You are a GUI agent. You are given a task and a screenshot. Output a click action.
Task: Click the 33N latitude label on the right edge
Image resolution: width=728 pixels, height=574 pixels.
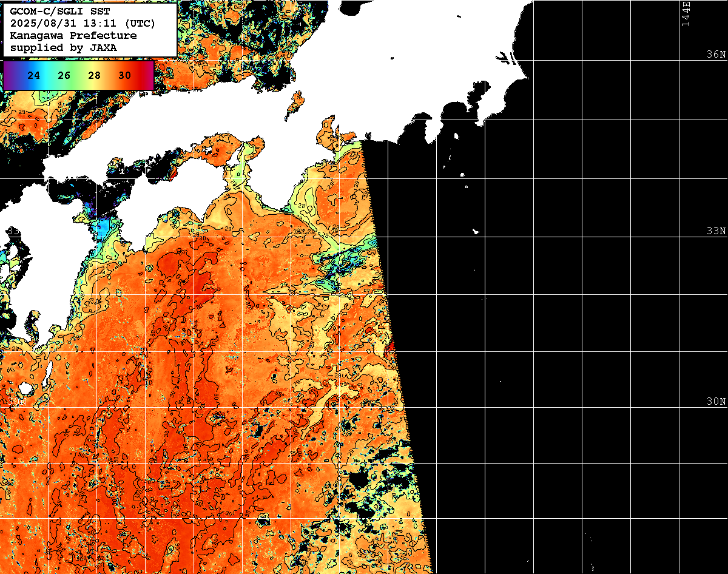click(x=716, y=231)
